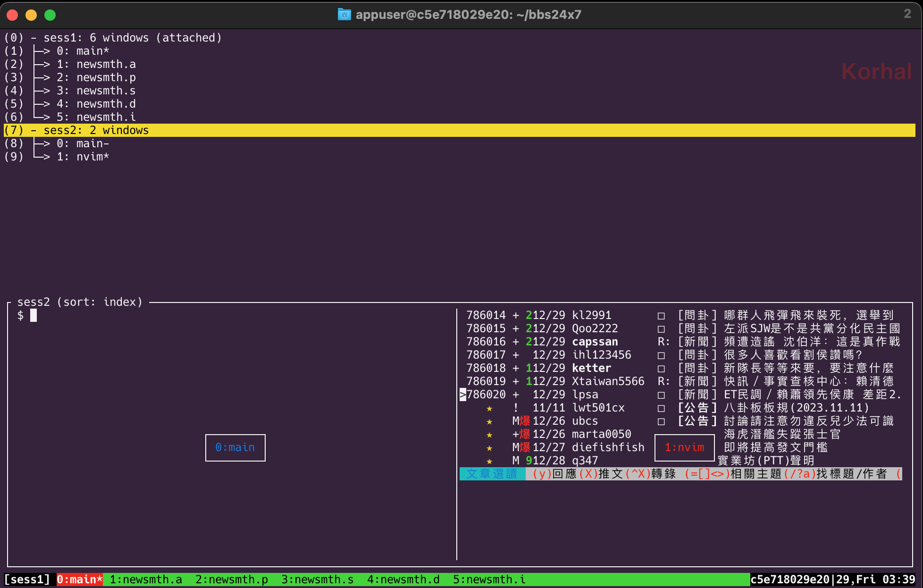Image resolution: width=923 pixels, height=588 pixels.
Task: Click the 1:nvim preview pane label
Action: (684, 447)
